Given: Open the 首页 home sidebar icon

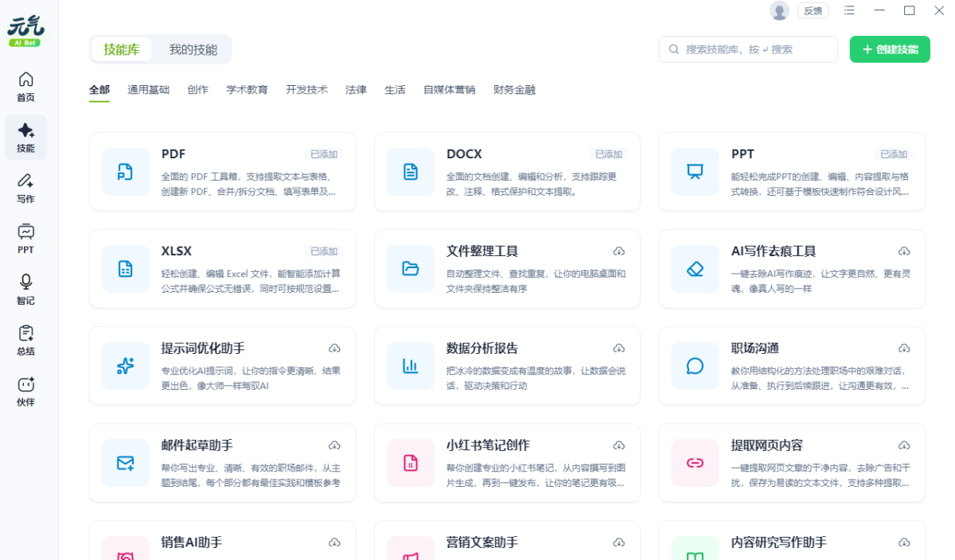Looking at the screenshot, I should pyautogui.click(x=25, y=87).
